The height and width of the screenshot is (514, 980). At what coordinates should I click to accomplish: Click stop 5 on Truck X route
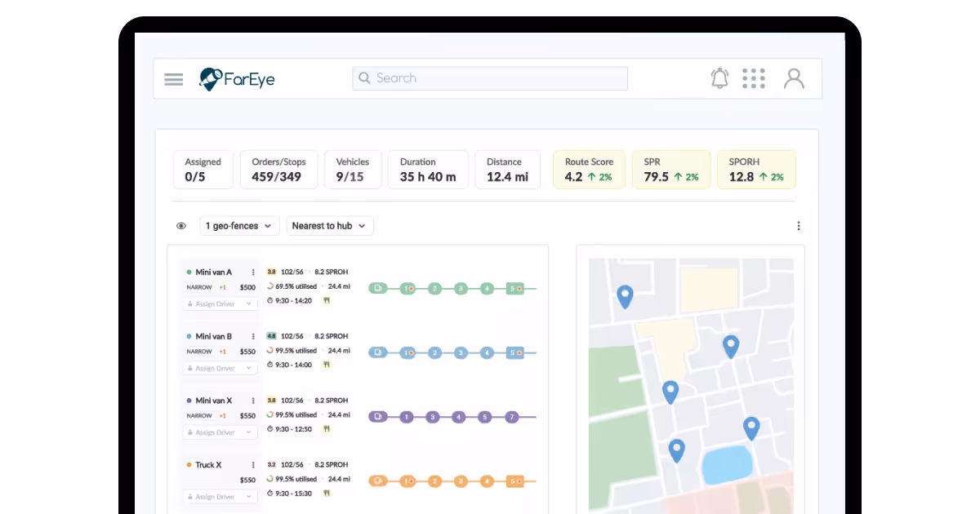[514, 481]
